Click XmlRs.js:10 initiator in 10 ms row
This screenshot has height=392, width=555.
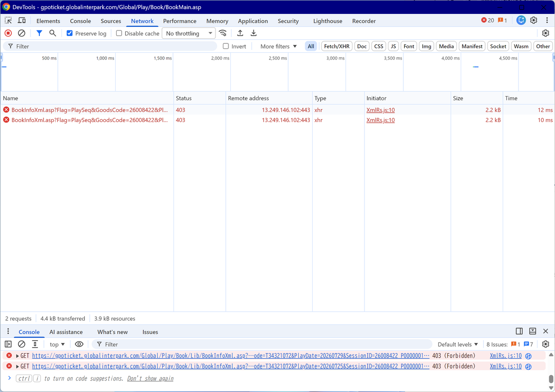click(x=381, y=120)
